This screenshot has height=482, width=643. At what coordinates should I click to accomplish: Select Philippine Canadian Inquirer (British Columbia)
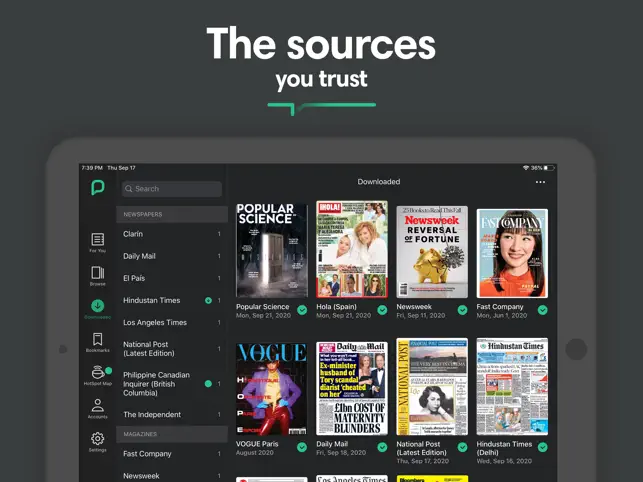pos(172,384)
